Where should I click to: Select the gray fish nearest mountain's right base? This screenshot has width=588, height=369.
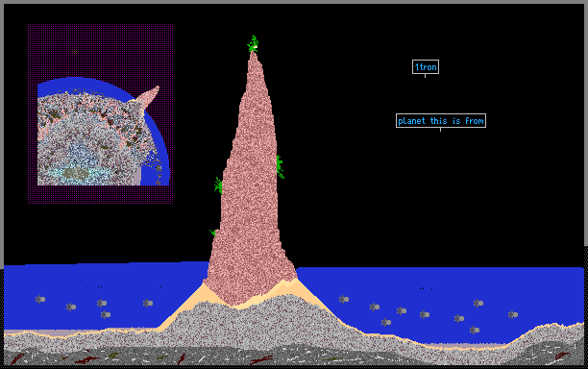(344, 299)
